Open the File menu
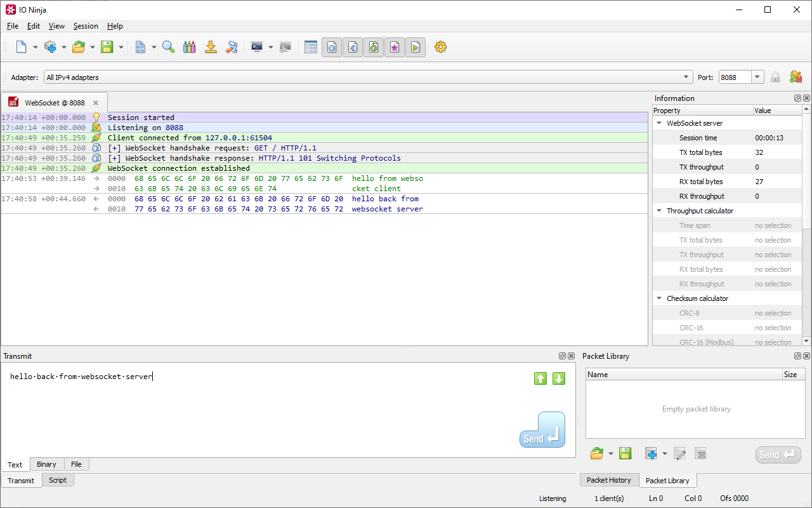 (x=13, y=26)
